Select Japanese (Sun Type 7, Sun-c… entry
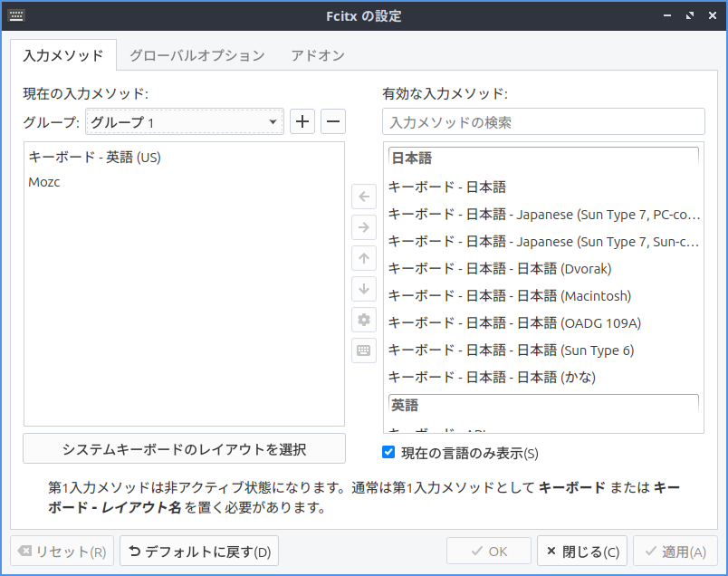The height and width of the screenshot is (576, 728). coord(543,242)
